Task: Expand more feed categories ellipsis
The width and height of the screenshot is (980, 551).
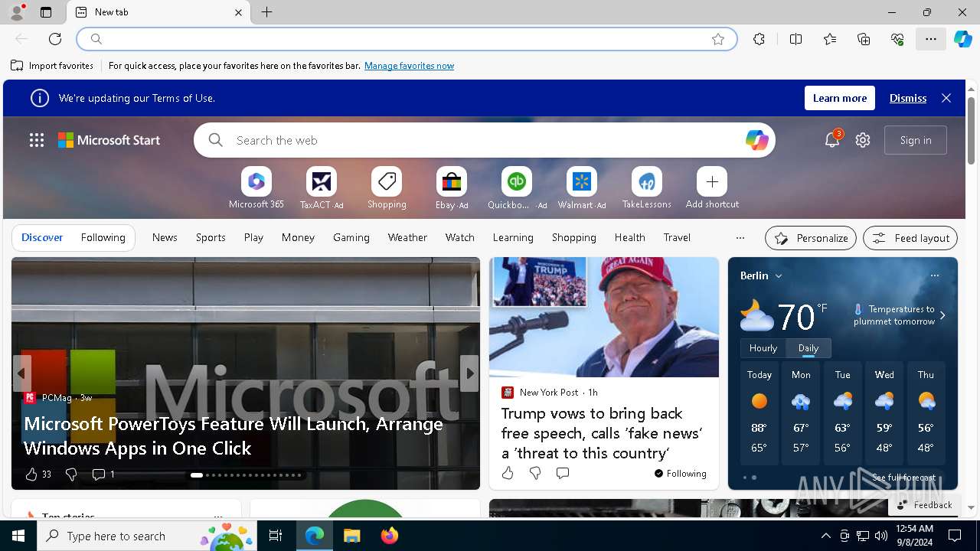Action: point(740,237)
